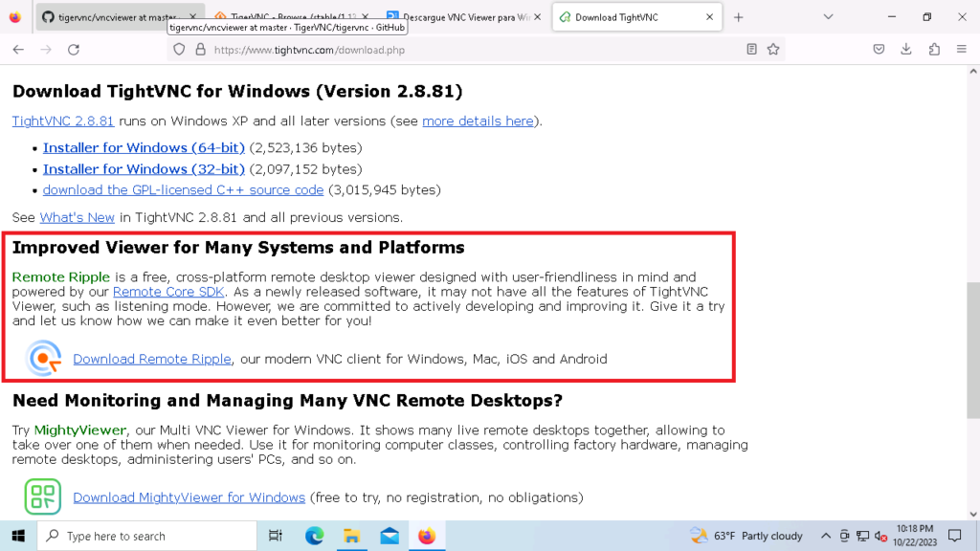Reload the current page
The height and width of the screenshot is (551, 980).
(x=74, y=50)
